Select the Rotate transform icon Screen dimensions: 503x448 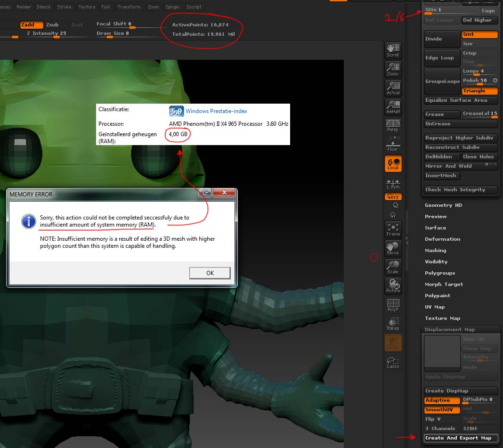[x=393, y=285]
